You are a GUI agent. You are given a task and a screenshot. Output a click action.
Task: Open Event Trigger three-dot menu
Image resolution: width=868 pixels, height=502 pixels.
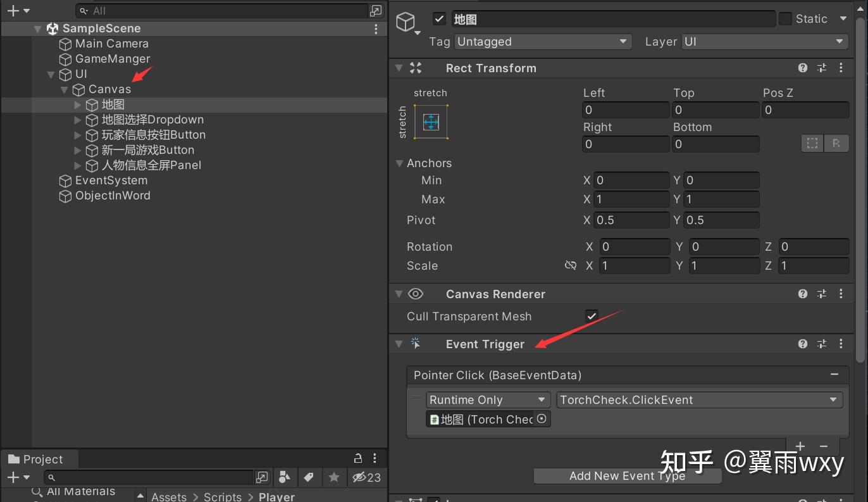pyautogui.click(x=841, y=344)
